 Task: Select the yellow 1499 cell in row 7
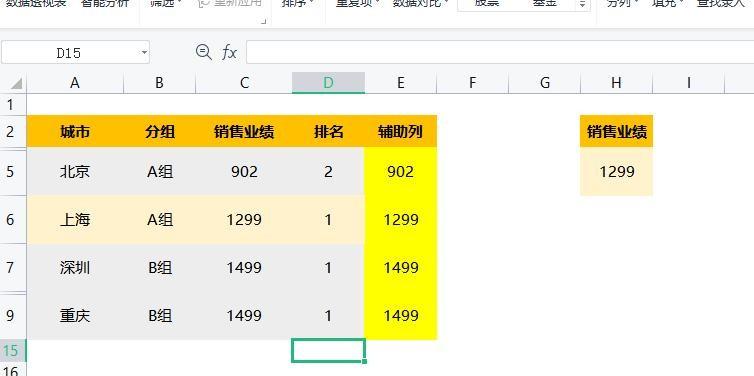point(401,268)
